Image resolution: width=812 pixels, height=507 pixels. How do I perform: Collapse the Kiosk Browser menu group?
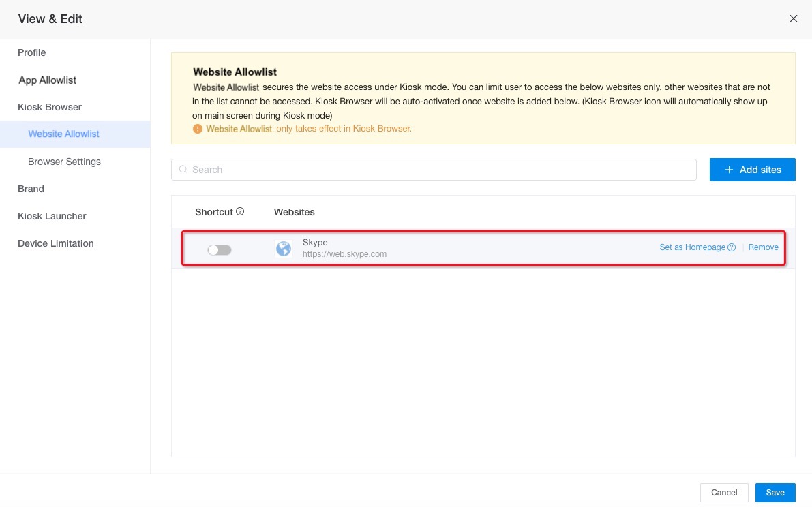click(x=50, y=107)
